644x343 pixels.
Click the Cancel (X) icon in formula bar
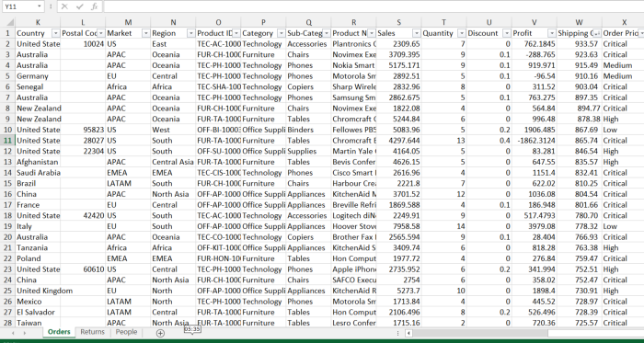64,6
